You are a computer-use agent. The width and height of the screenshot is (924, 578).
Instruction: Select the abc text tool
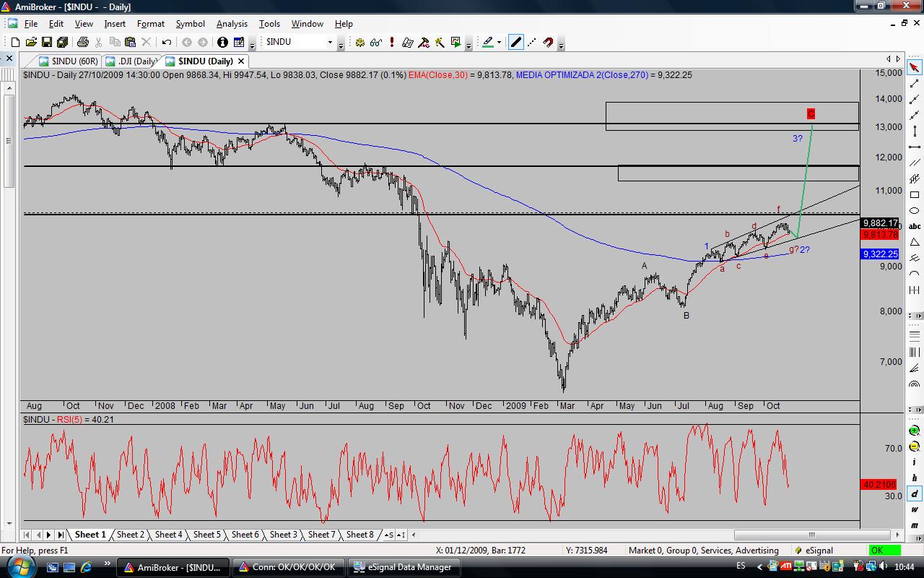(x=915, y=226)
